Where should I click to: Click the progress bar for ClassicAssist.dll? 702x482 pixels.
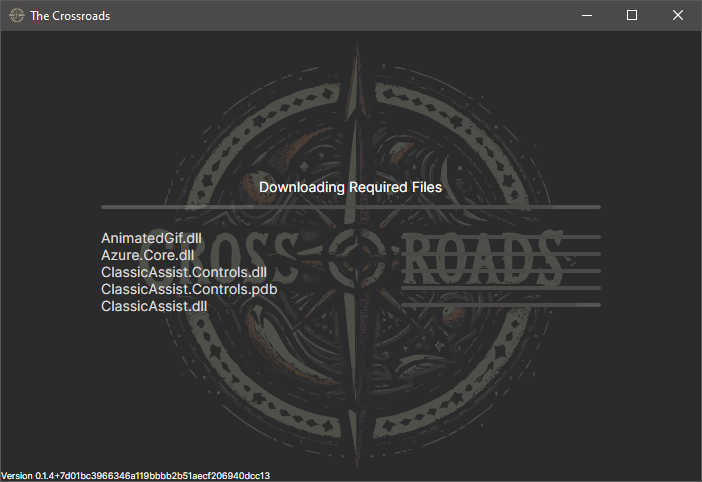click(500, 305)
